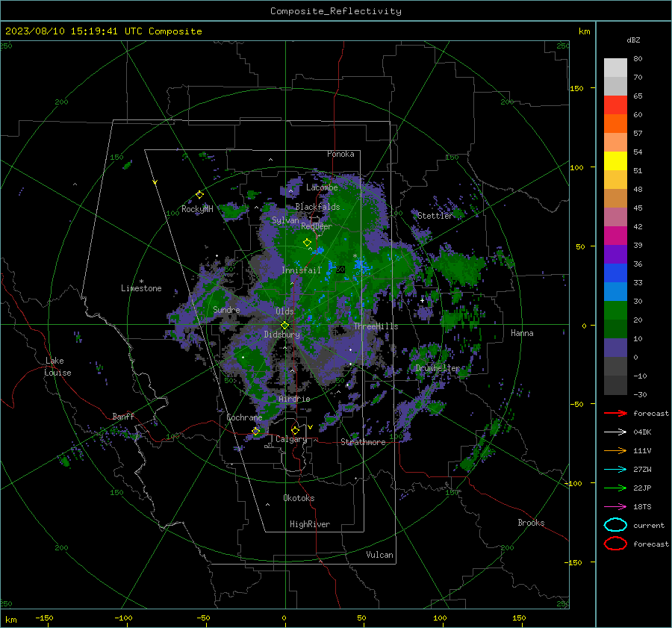Click the yellow radar-center marker at Olds
Image resolution: width=672 pixels, height=628 pixels.
284,326
